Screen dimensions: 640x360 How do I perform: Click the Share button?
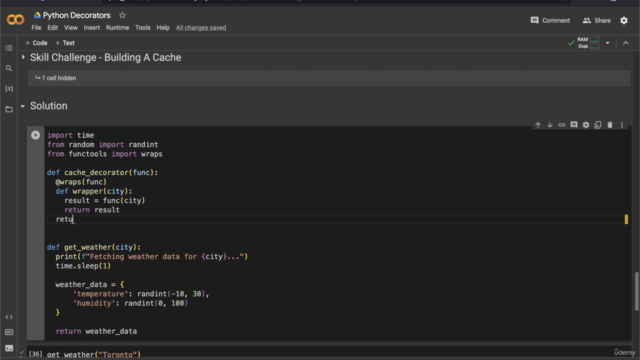coord(596,20)
